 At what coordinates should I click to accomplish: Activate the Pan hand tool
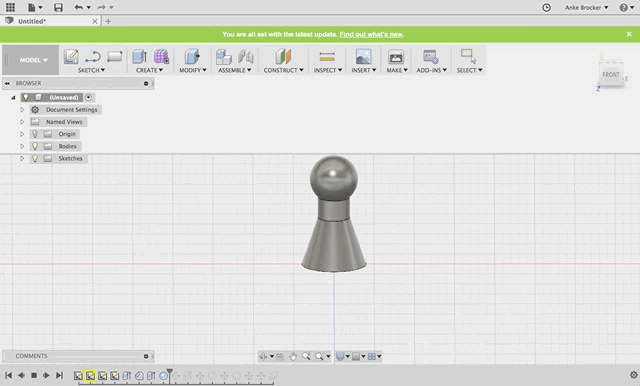coord(293,357)
